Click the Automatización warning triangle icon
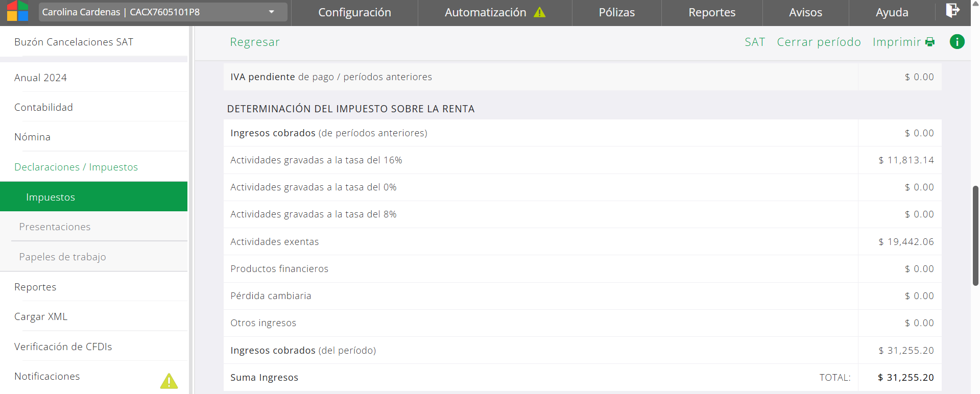Viewport: 980px width, 394px height. pos(539,12)
